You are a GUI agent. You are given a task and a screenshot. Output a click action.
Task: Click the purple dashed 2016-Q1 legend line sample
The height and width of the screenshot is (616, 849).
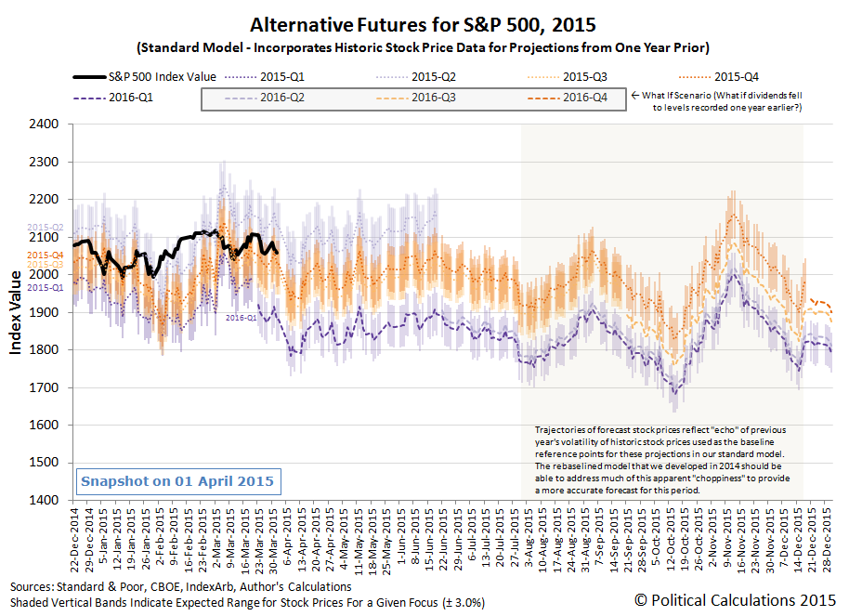click(x=89, y=98)
